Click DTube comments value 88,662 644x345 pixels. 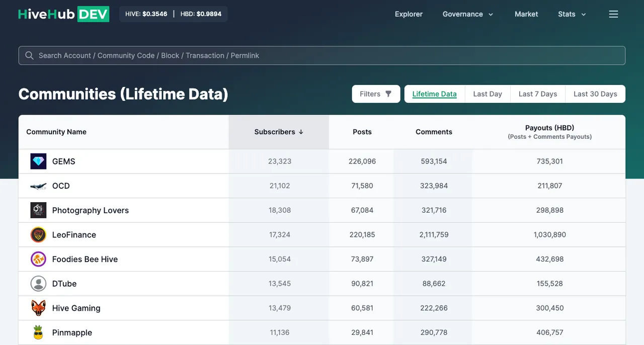tap(434, 284)
